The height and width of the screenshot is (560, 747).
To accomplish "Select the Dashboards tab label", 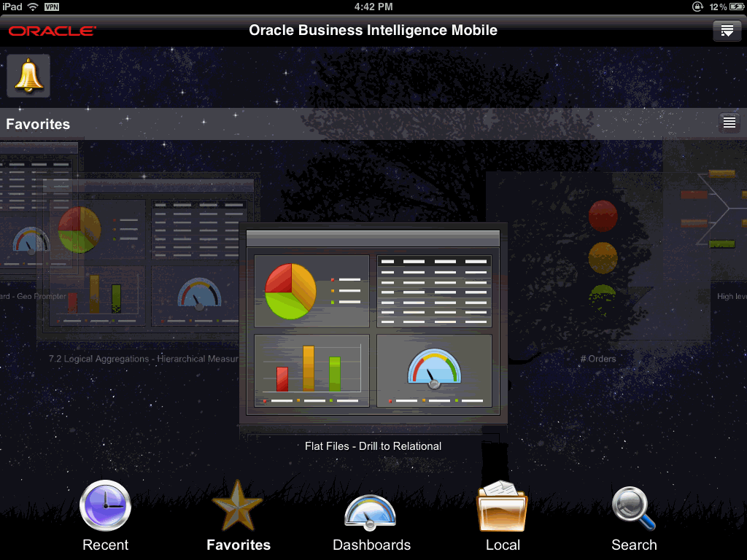I will [x=371, y=545].
